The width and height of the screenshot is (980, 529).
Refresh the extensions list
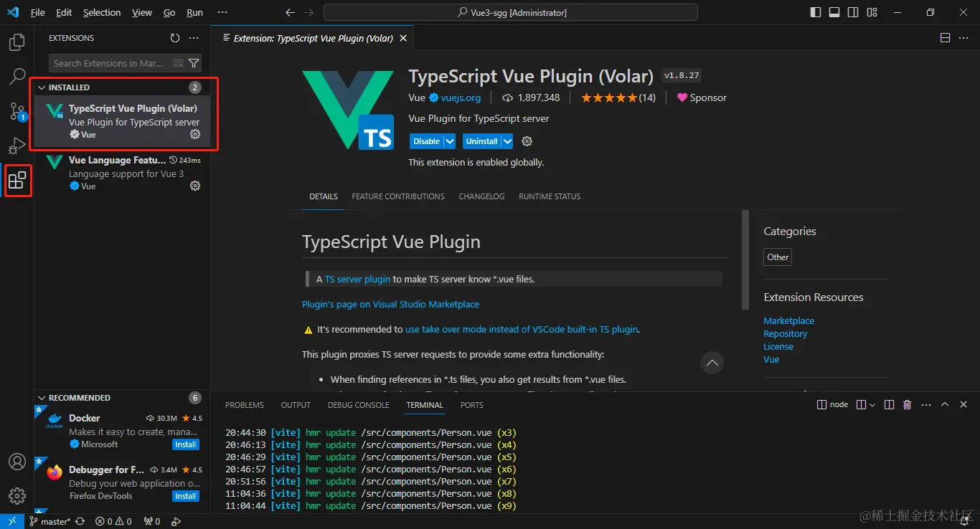175,38
